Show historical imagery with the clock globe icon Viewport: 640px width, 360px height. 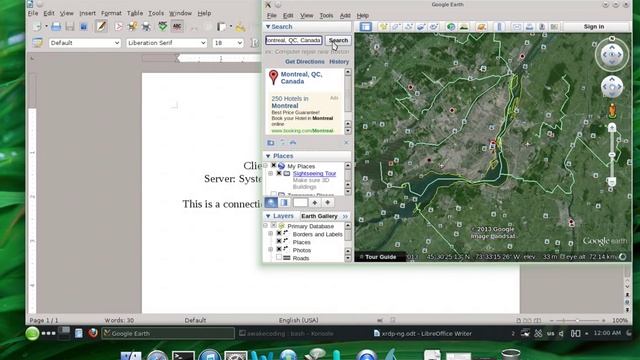pyautogui.click(x=451, y=27)
